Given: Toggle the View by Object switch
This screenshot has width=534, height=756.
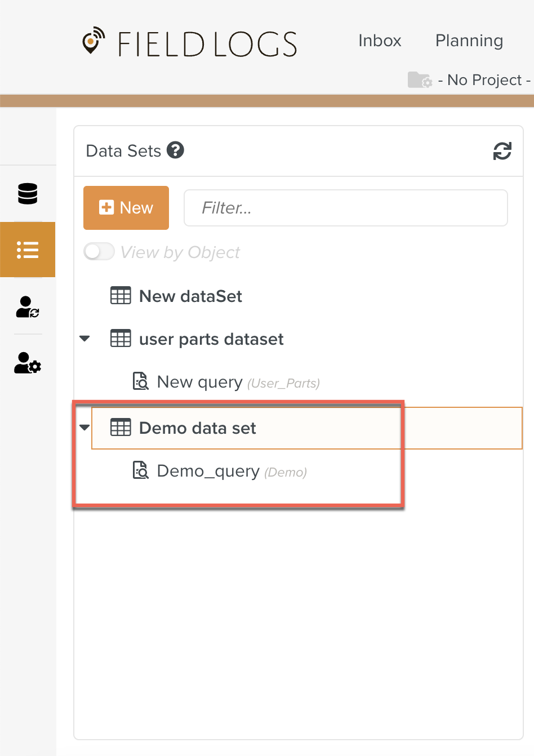Looking at the screenshot, I should point(99,252).
